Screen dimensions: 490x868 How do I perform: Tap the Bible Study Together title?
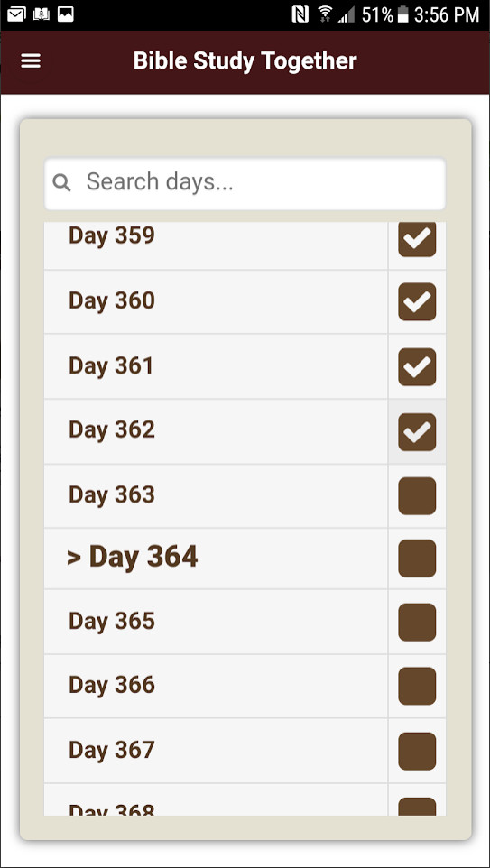pyautogui.click(x=245, y=60)
